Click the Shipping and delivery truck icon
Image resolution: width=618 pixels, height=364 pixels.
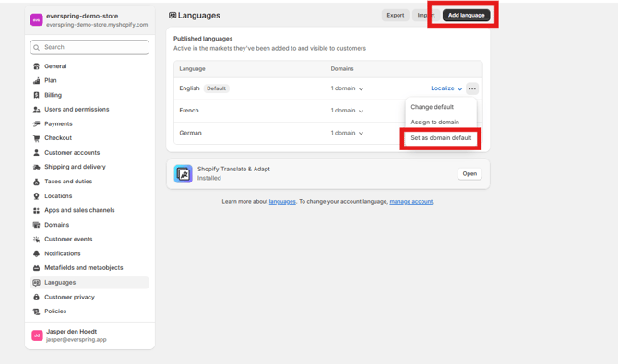pos(36,167)
